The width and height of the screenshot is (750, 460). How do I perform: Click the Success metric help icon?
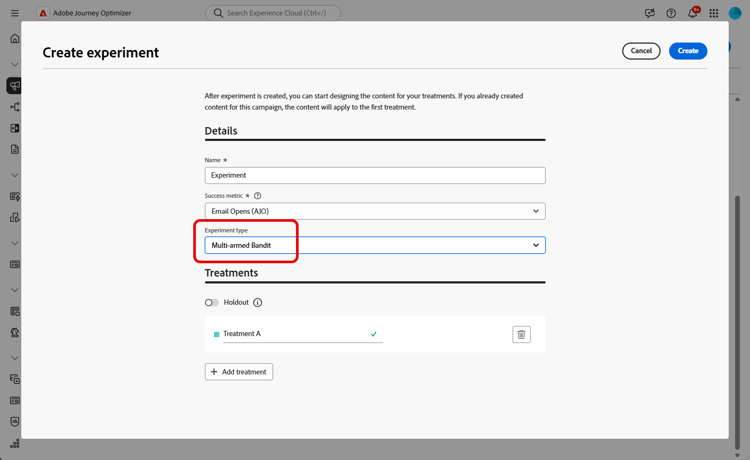(258, 196)
